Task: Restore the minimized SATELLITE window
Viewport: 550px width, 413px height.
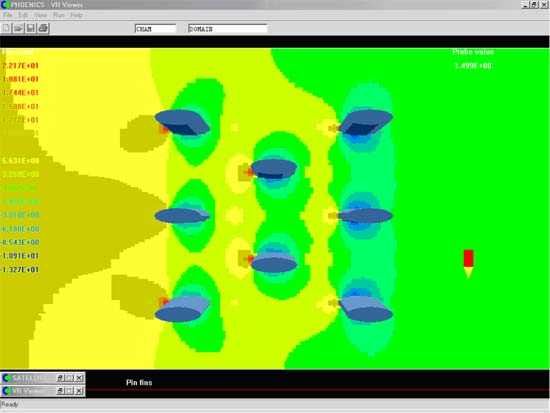Action: coord(60,378)
